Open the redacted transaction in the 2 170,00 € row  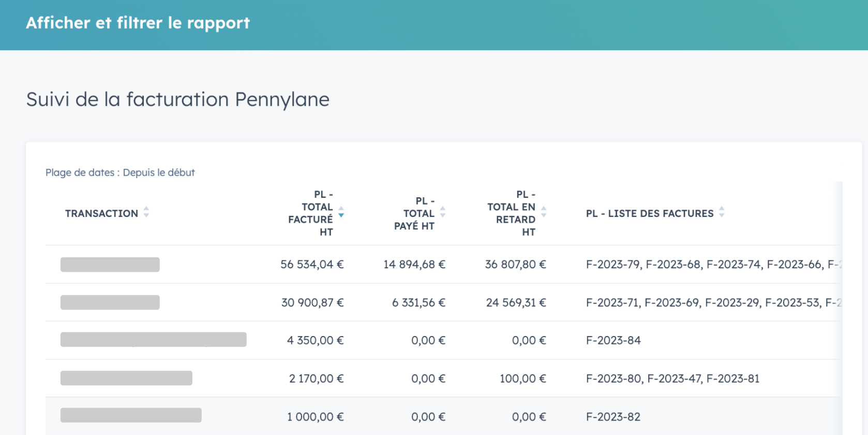tap(126, 378)
